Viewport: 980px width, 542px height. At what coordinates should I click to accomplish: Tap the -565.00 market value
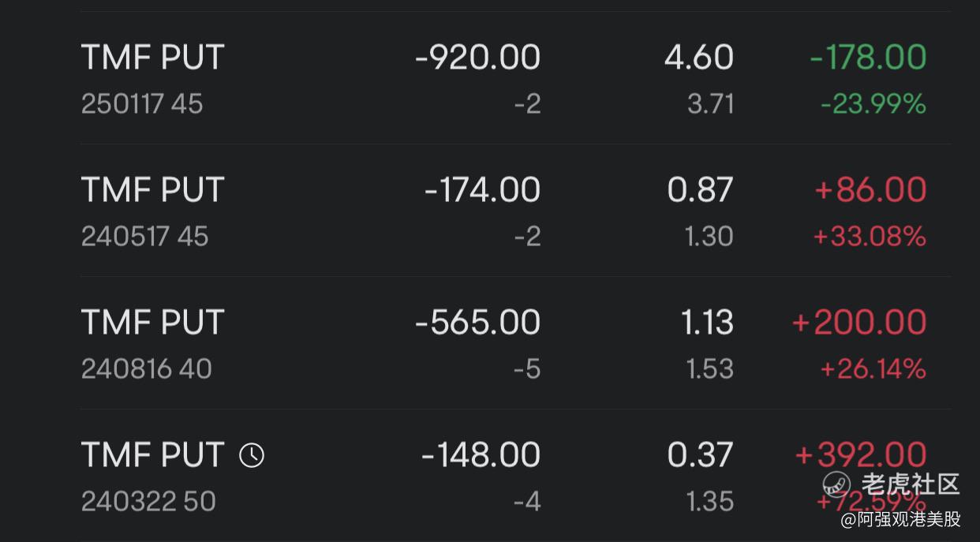(x=478, y=323)
